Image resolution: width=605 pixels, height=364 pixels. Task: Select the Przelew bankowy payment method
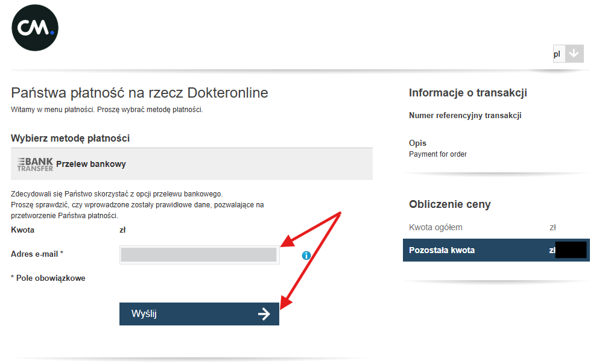click(x=192, y=164)
